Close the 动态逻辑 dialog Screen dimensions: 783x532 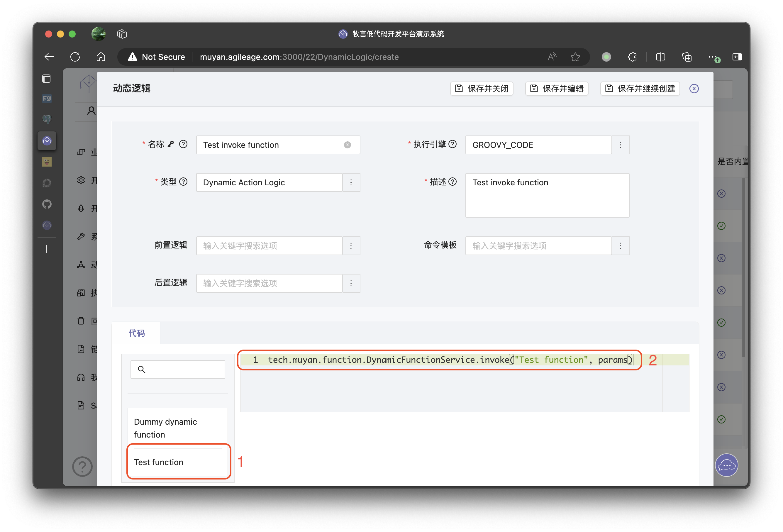tap(694, 89)
